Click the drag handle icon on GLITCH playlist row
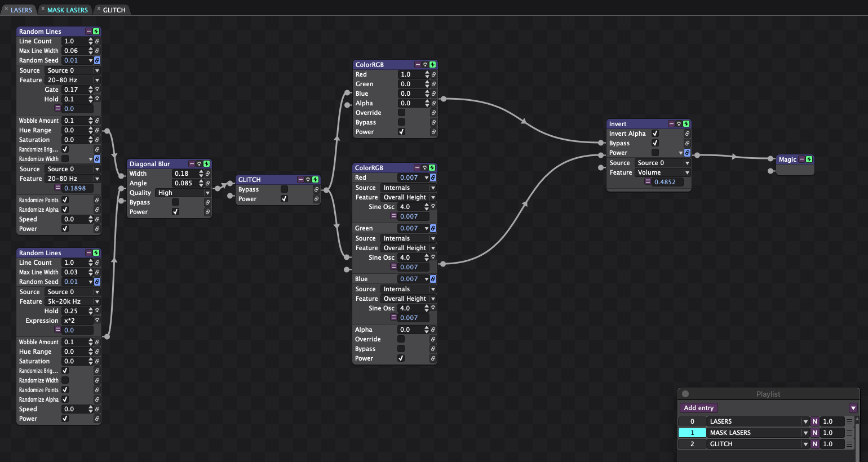 [849, 444]
